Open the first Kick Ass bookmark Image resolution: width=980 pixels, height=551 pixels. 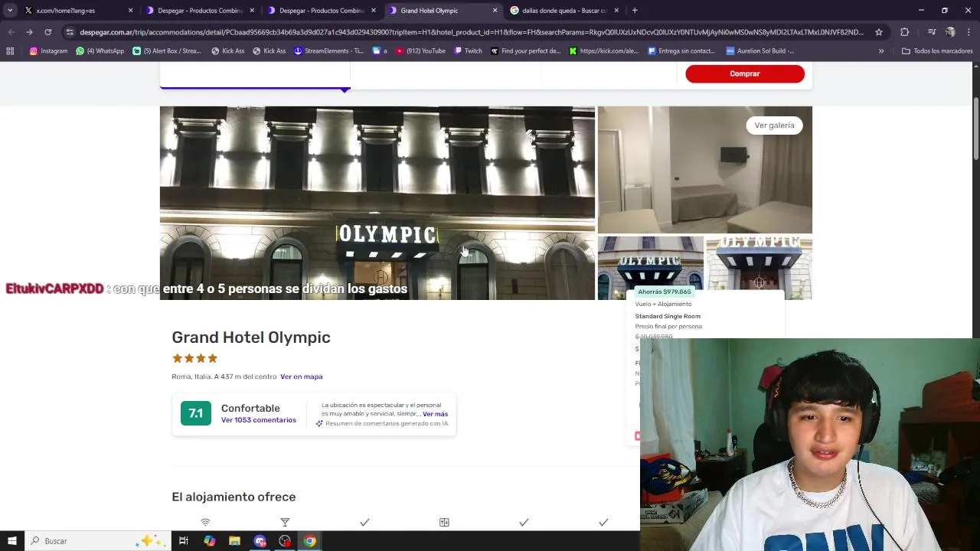pos(228,51)
